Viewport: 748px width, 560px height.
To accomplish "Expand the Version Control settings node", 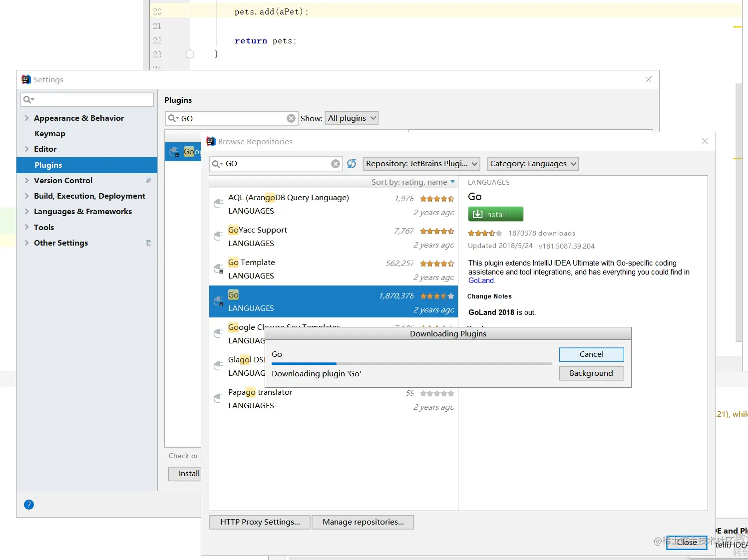I will tap(26, 181).
